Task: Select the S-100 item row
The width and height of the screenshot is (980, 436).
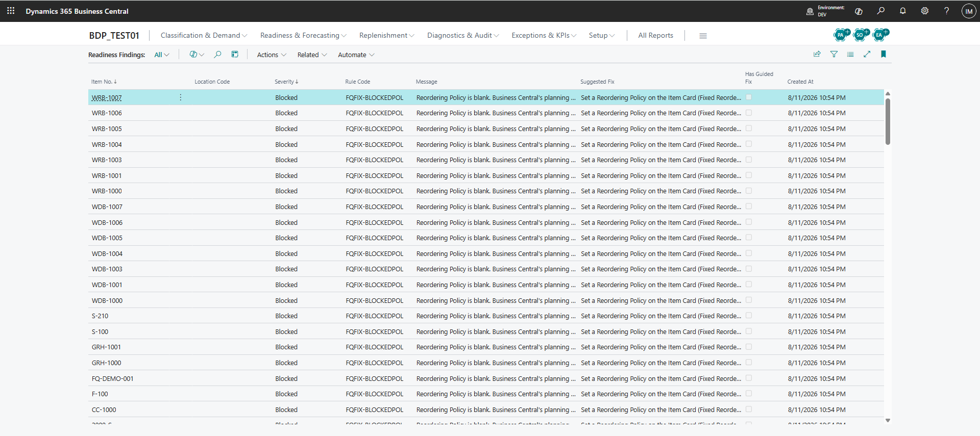Action: [486, 331]
